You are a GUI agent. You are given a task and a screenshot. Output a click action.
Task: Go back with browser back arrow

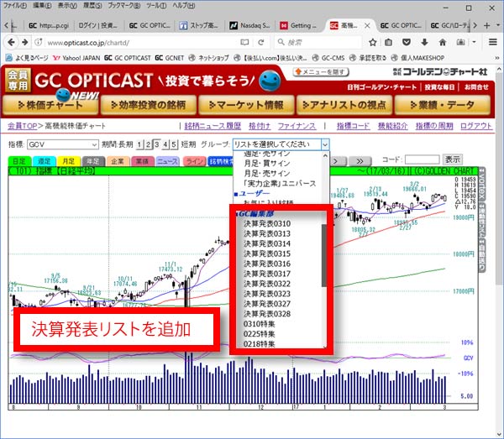coord(11,43)
